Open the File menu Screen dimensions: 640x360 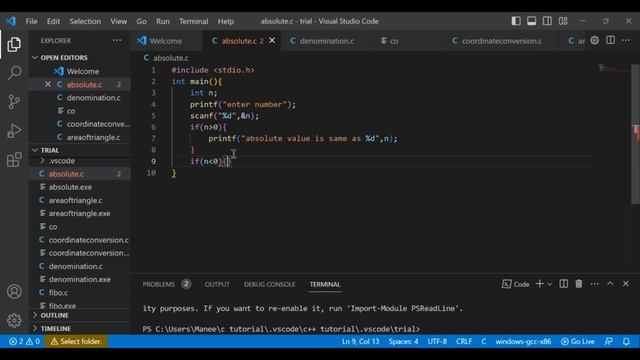[31, 21]
